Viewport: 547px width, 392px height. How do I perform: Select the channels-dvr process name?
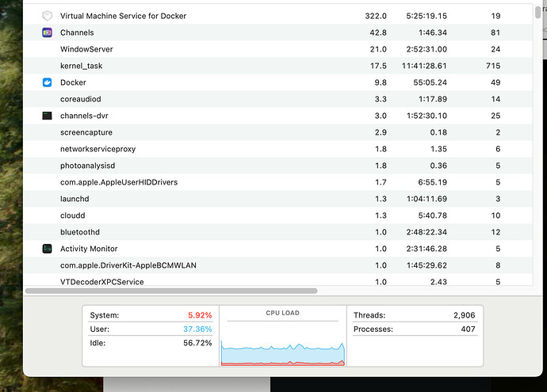coord(84,116)
